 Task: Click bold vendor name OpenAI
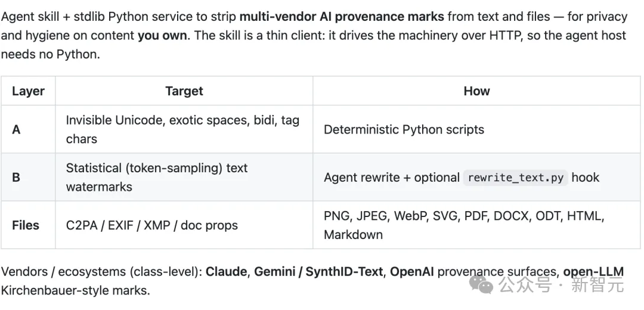(411, 271)
